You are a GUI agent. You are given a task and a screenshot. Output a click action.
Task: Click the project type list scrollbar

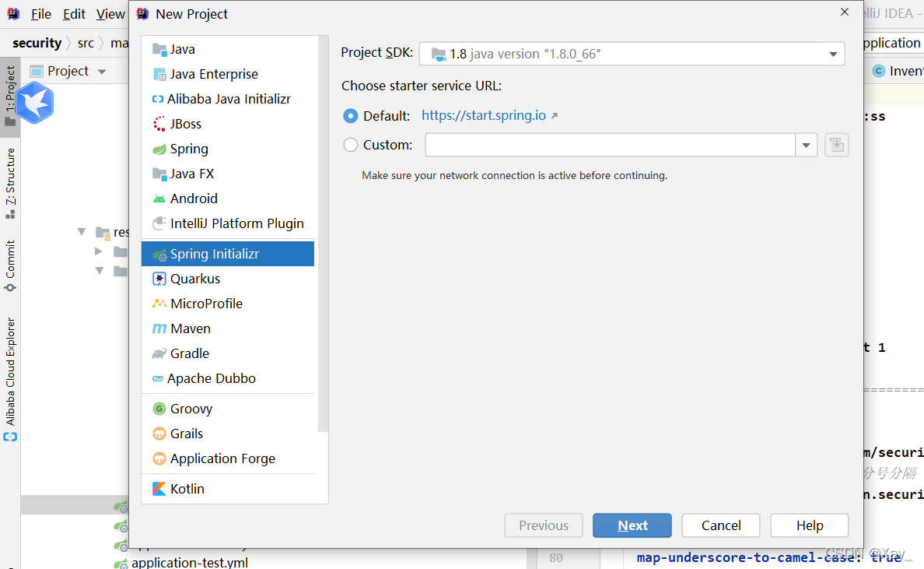[x=322, y=234]
